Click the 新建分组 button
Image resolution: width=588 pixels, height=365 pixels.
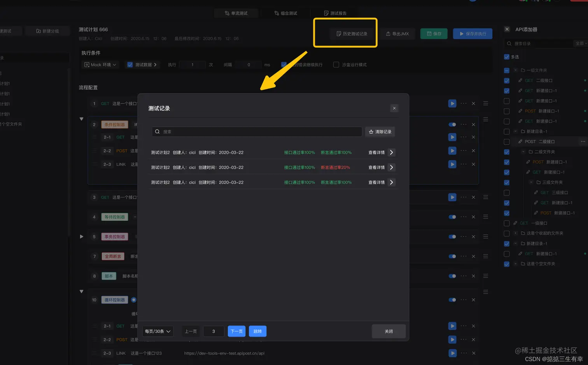point(47,31)
